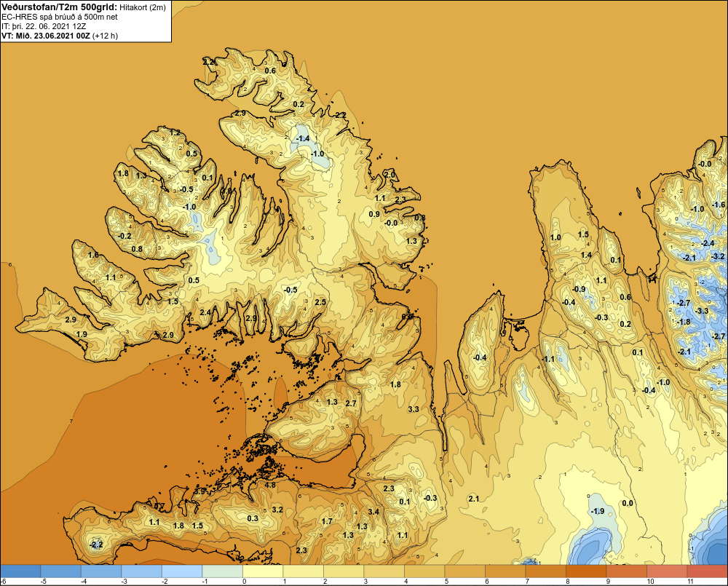
Task: Click the '1.7' temperature value
Action: pyautogui.click(x=328, y=521)
